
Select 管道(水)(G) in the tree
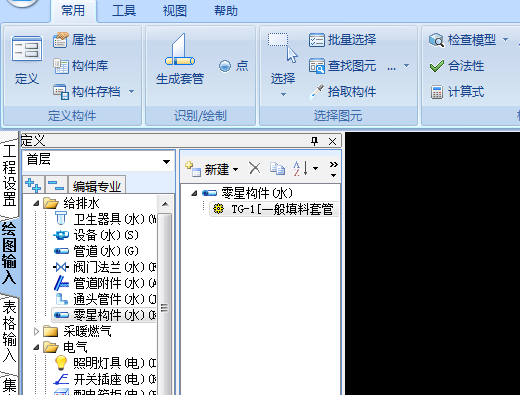pyautogui.click(x=96, y=251)
